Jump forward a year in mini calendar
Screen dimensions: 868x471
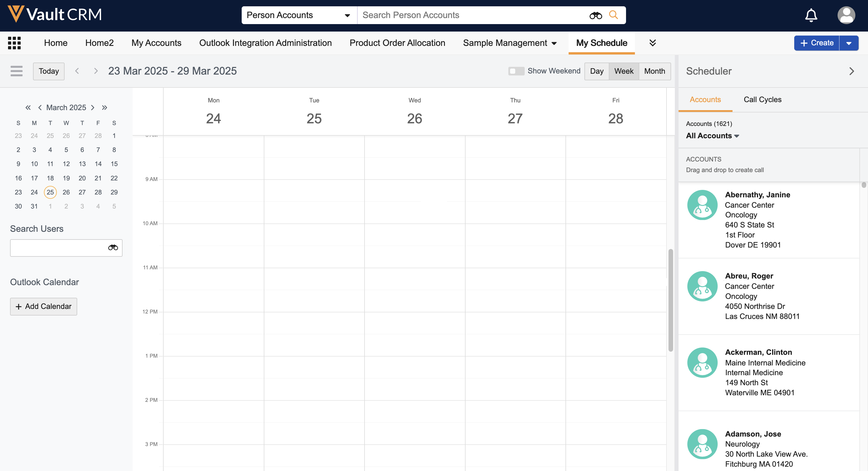tap(104, 108)
